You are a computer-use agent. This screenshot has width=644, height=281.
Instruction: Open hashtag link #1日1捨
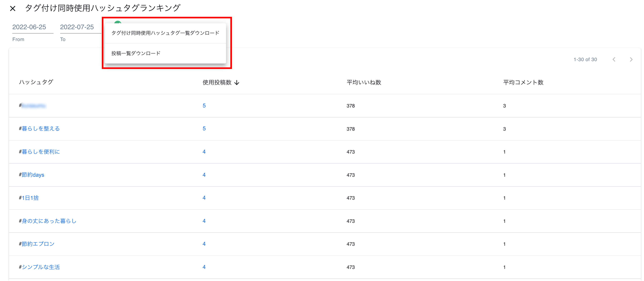(30, 198)
